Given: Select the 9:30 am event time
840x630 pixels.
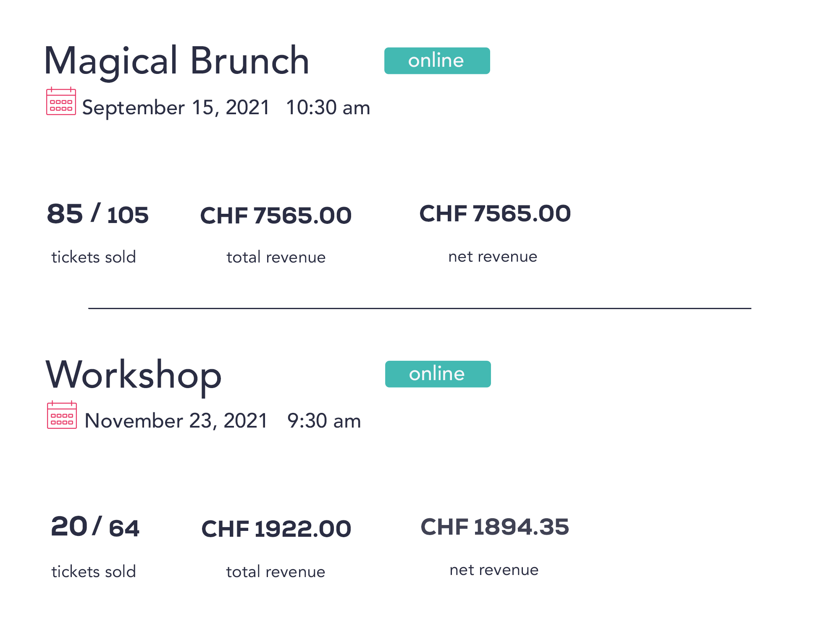Looking at the screenshot, I should 324,421.
